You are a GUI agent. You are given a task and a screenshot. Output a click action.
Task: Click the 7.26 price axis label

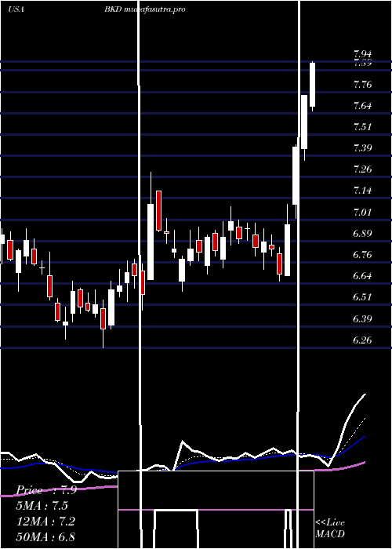[x=362, y=169]
